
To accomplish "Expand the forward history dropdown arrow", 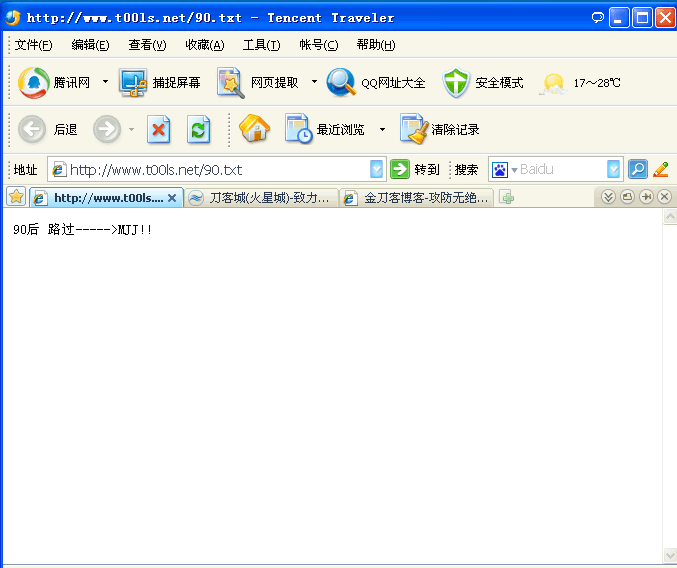I will pyautogui.click(x=131, y=129).
